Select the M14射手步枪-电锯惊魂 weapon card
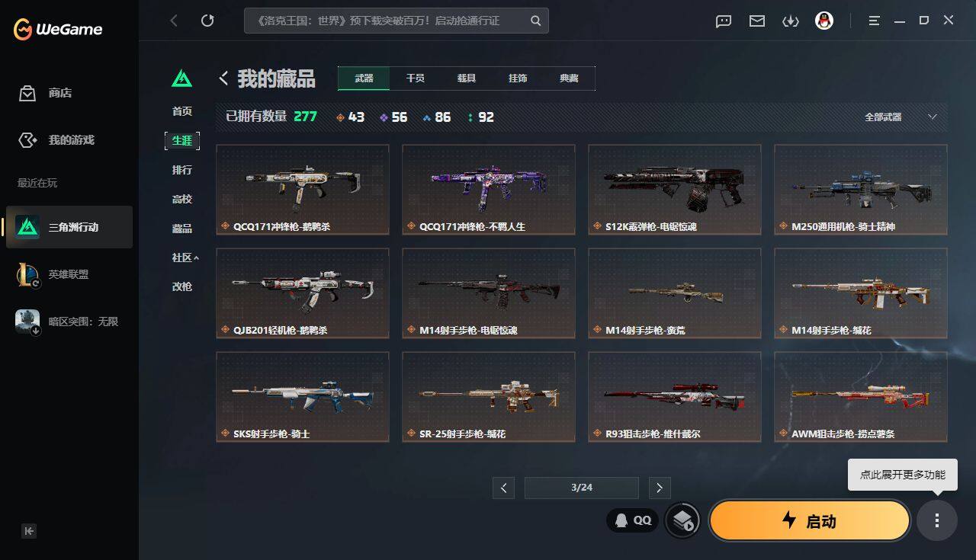This screenshot has height=560, width=976. click(489, 293)
